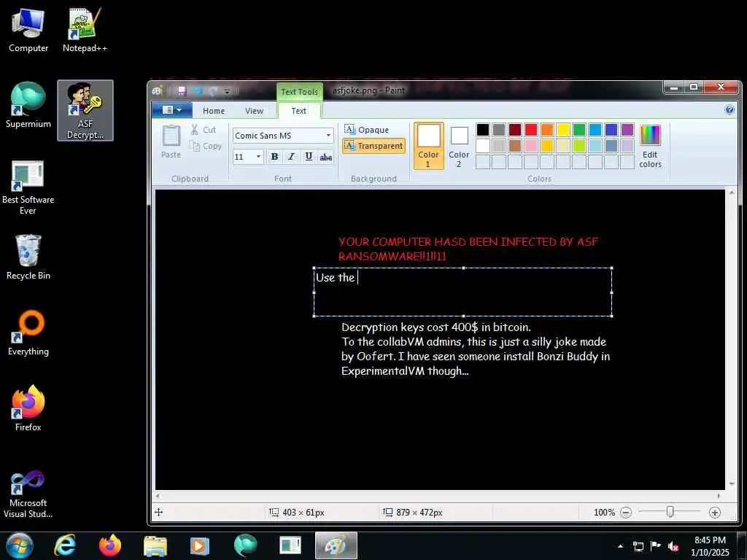
Task: Toggle Bold text formatting
Action: click(x=274, y=157)
